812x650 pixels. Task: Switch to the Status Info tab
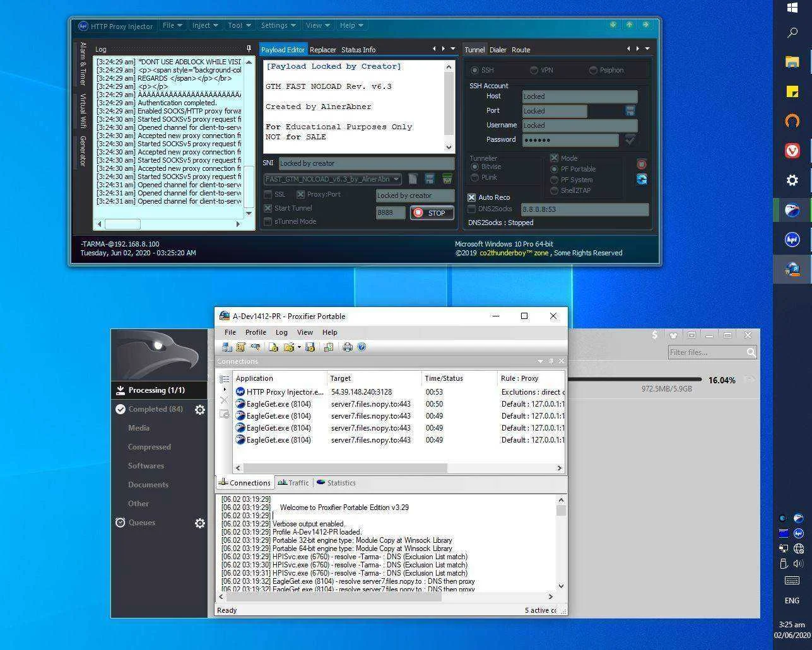coord(358,50)
